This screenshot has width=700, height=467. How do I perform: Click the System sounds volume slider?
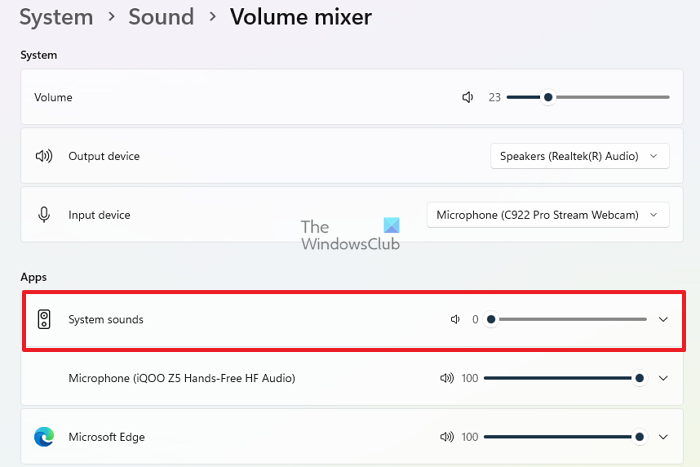[x=568, y=320]
